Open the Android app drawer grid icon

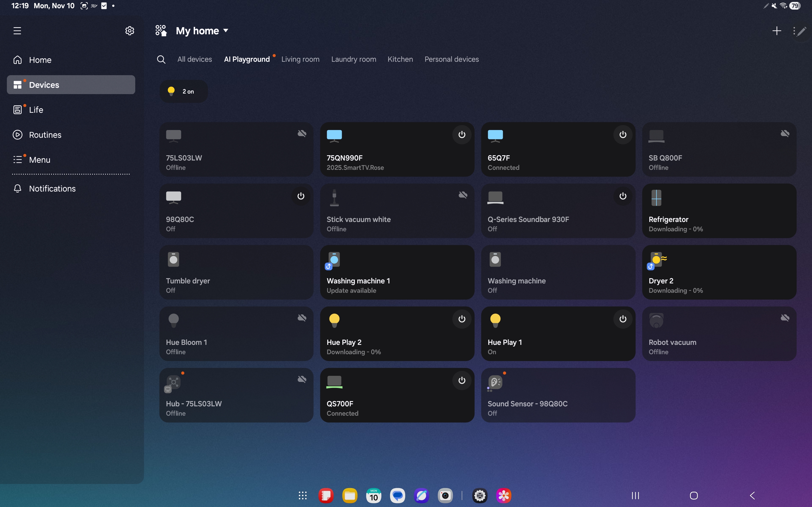point(302,495)
